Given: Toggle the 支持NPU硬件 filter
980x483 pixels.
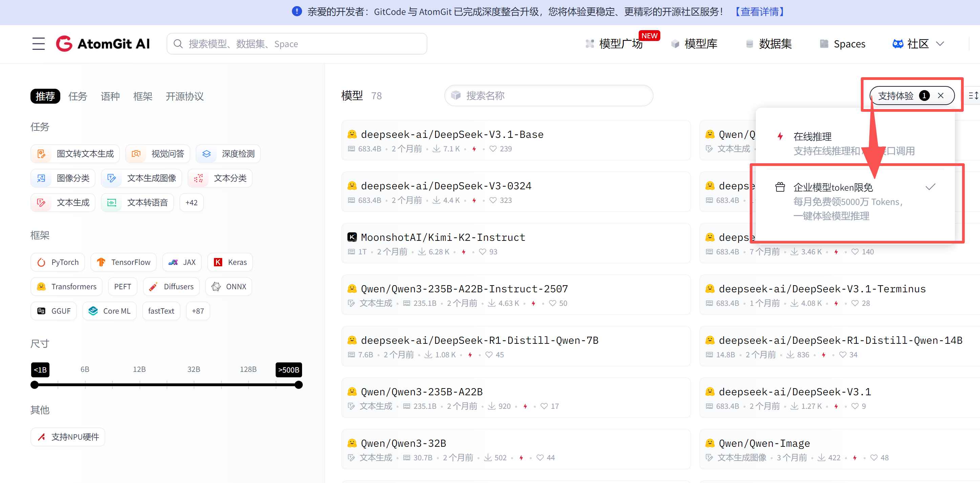Looking at the screenshot, I should click(68, 437).
